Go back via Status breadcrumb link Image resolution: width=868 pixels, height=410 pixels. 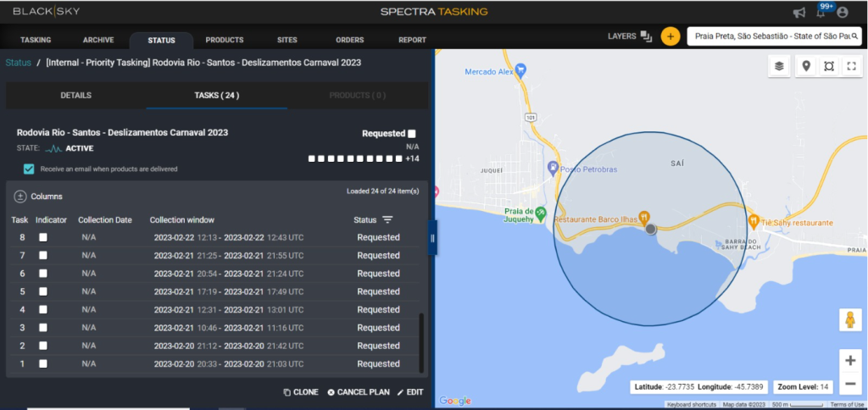(19, 63)
